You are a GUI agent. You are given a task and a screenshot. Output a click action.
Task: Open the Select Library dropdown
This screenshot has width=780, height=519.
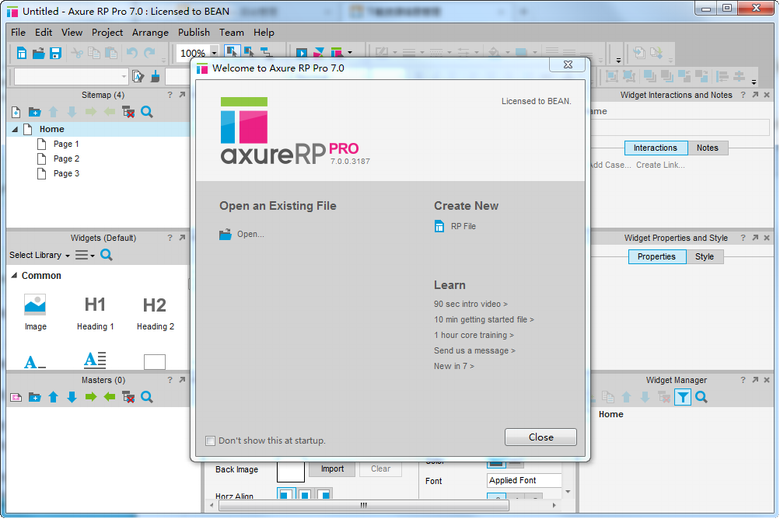click(40, 256)
